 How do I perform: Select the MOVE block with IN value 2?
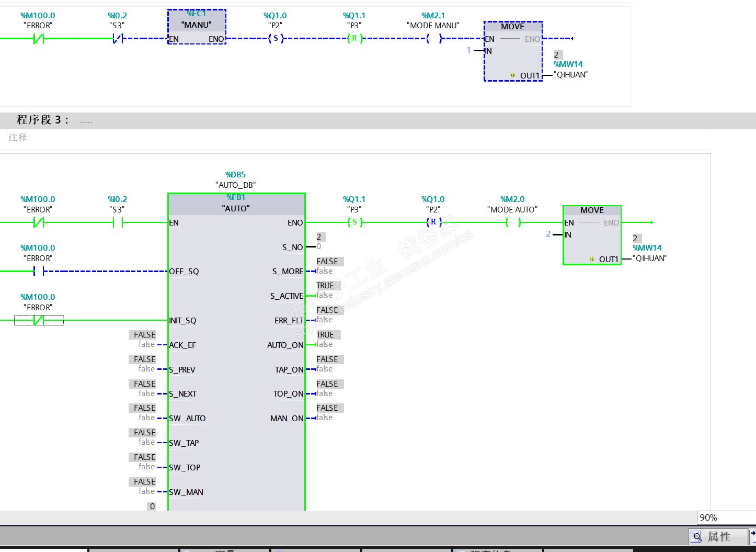click(592, 235)
